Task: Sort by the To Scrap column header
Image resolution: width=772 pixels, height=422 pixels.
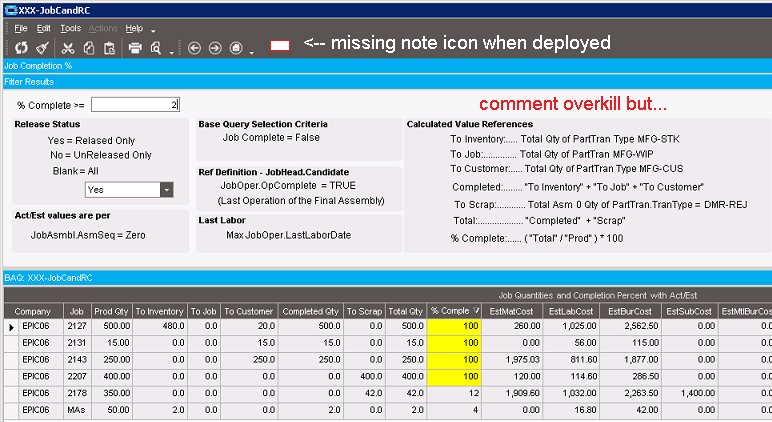Action: point(364,311)
